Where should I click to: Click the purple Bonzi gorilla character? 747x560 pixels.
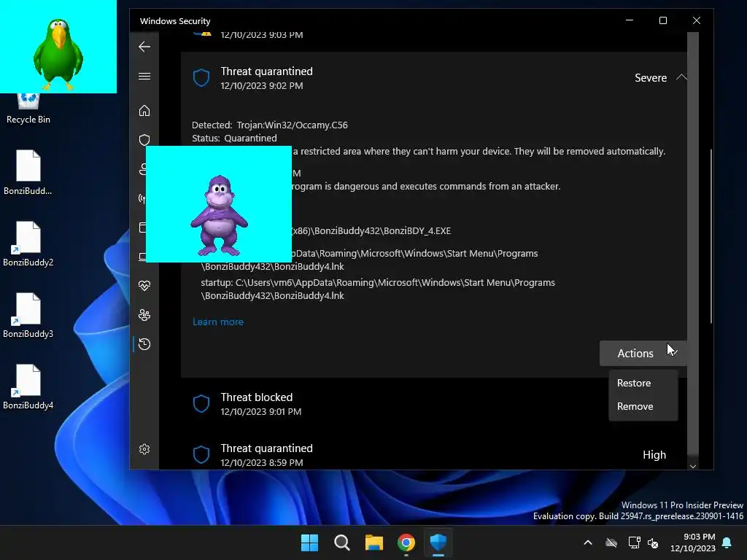[x=219, y=216]
